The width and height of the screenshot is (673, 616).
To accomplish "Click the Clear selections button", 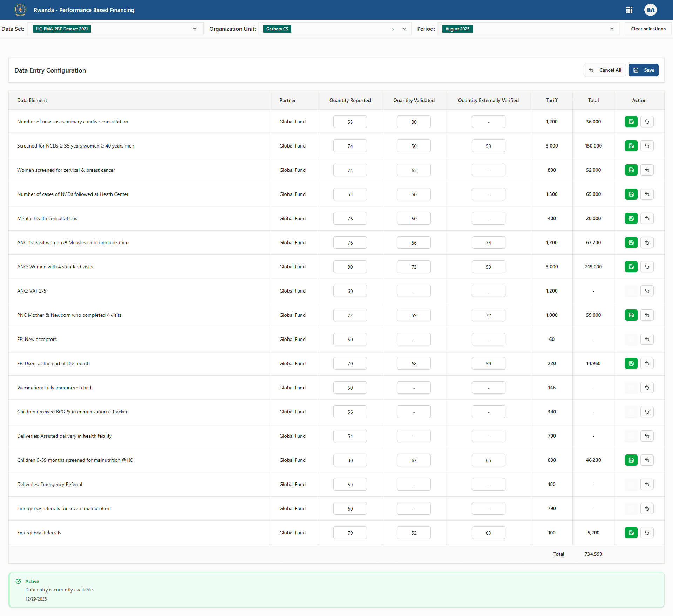I will click(x=648, y=29).
